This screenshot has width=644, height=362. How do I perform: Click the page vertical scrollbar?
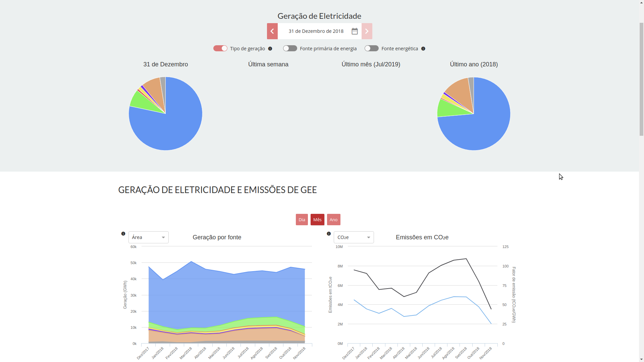[641, 79]
